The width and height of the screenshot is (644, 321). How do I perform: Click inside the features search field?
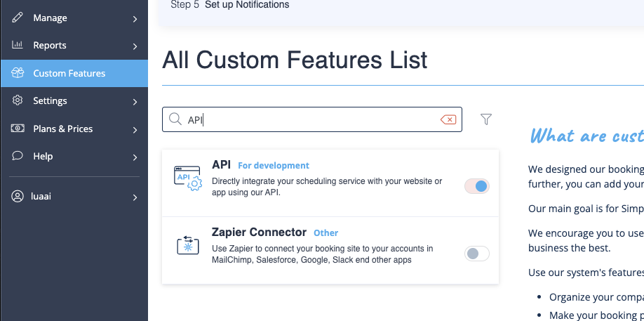[312, 119]
